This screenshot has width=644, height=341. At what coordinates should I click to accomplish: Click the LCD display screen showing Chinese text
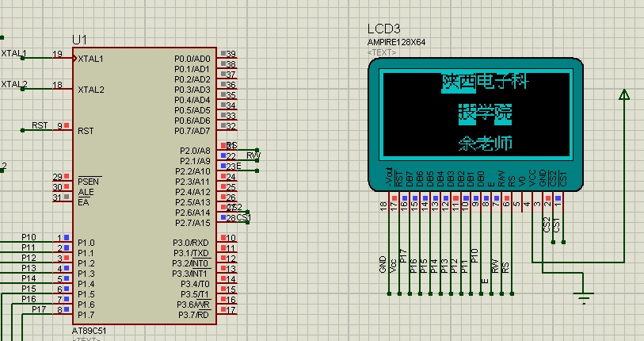pos(475,112)
